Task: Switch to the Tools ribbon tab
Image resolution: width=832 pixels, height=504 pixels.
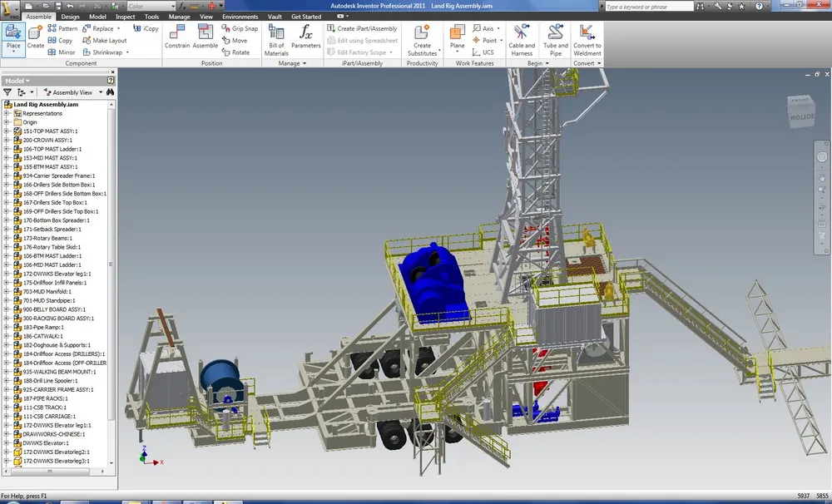Action: tap(151, 17)
